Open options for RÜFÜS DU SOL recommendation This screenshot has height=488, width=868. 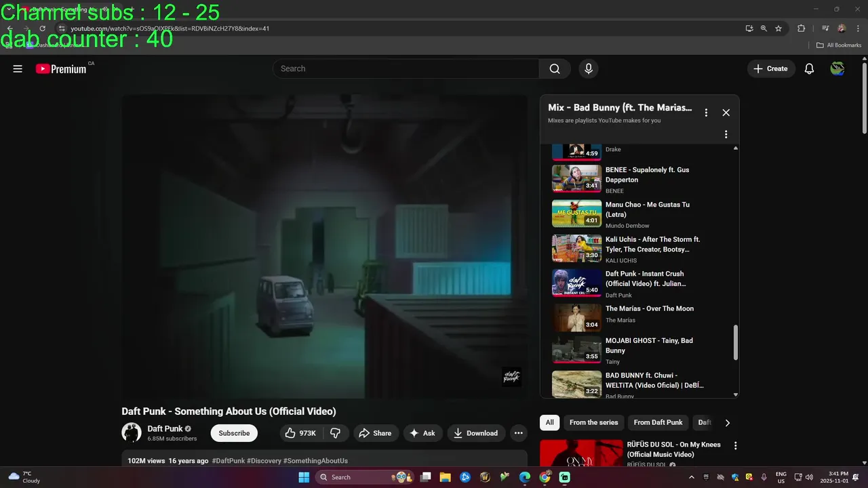coord(735,446)
